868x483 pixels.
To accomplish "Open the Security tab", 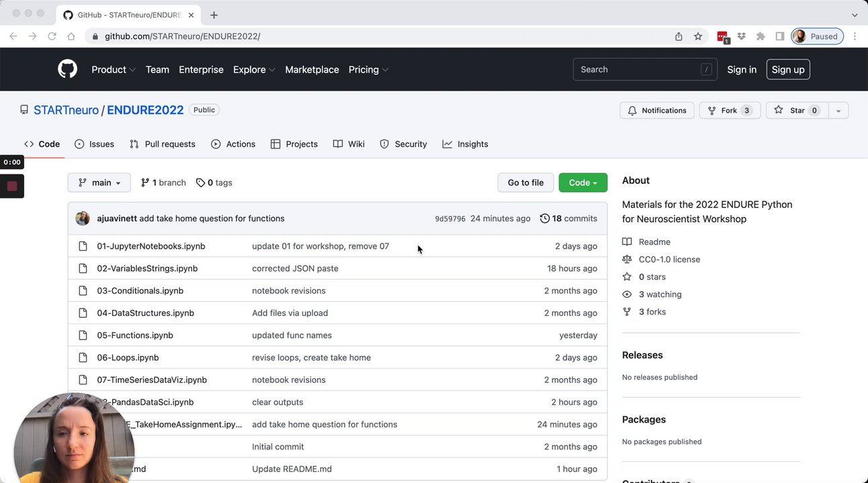I will (403, 144).
